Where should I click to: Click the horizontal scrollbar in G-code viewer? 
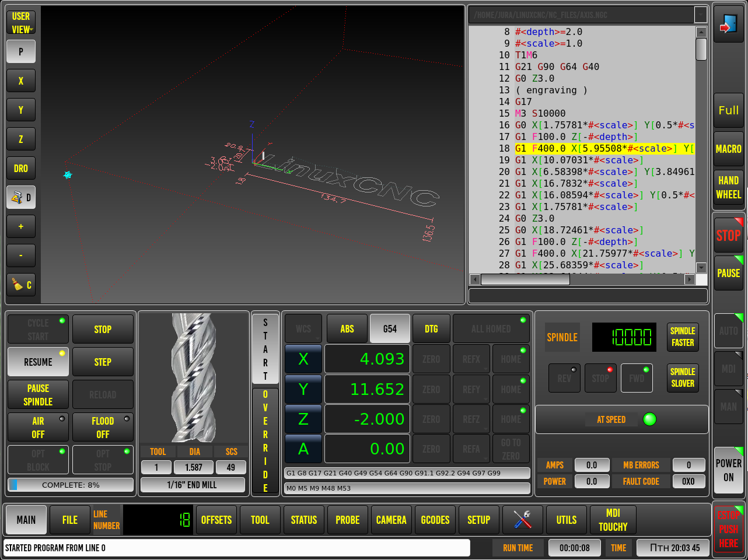[x=582, y=279]
